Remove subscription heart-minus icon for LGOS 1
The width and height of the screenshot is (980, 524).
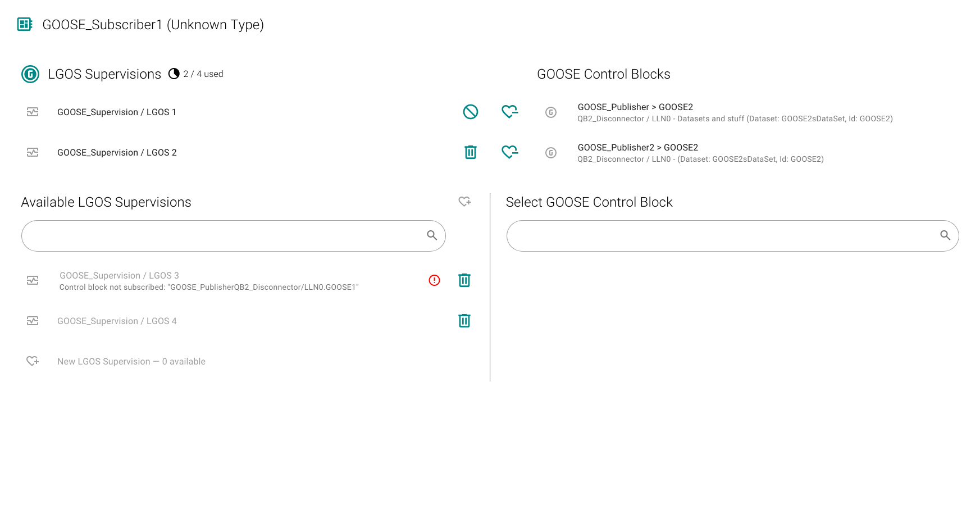pyautogui.click(x=510, y=112)
